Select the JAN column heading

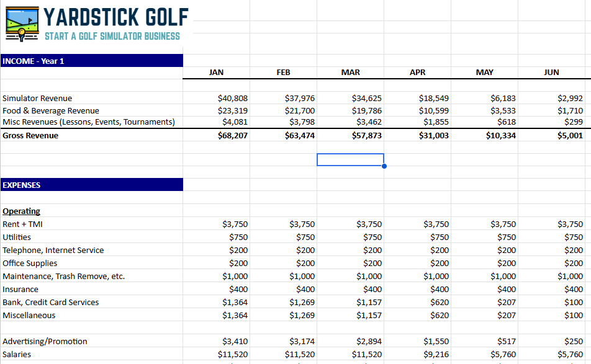(216, 73)
